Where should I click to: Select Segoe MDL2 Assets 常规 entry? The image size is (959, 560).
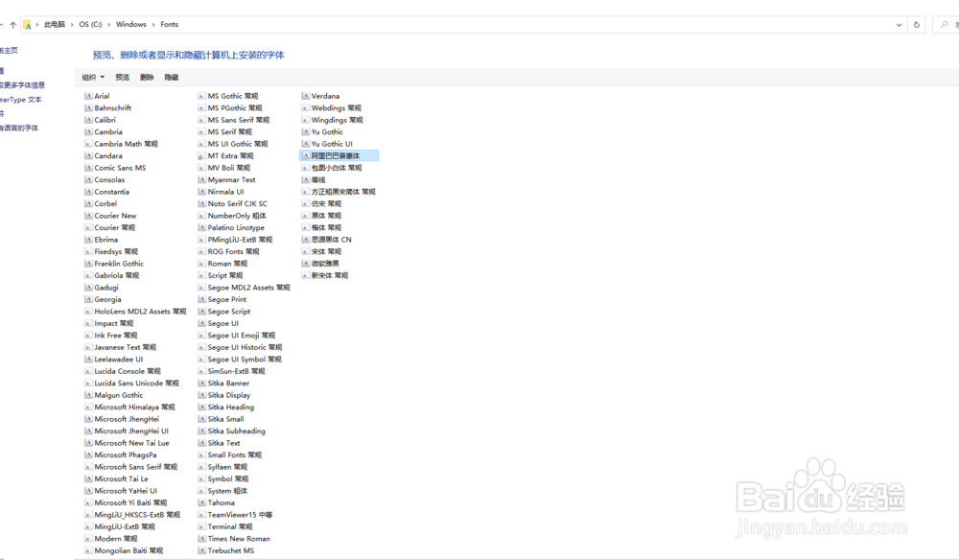(249, 288)
